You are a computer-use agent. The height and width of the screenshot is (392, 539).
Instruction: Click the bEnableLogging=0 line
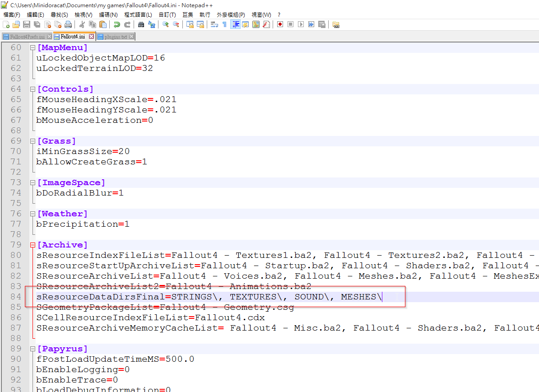point(83,370)
